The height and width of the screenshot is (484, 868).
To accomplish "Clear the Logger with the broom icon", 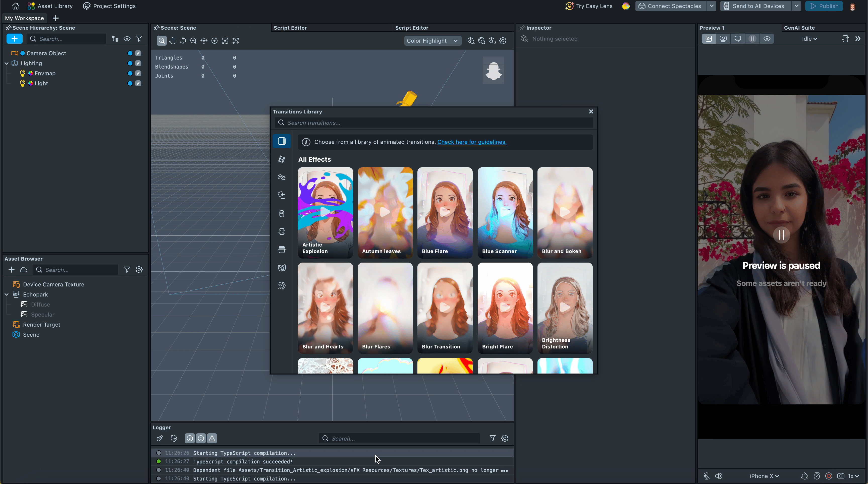I will 160,438.
